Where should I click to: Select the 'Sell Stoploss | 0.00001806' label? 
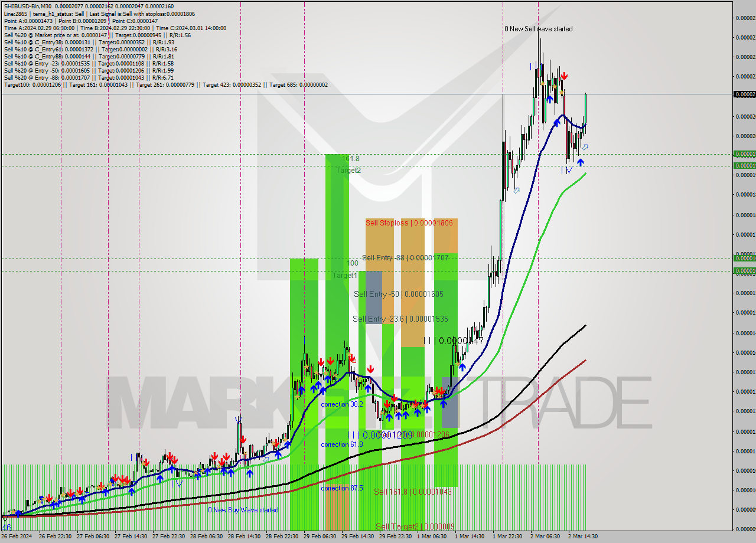409,223
